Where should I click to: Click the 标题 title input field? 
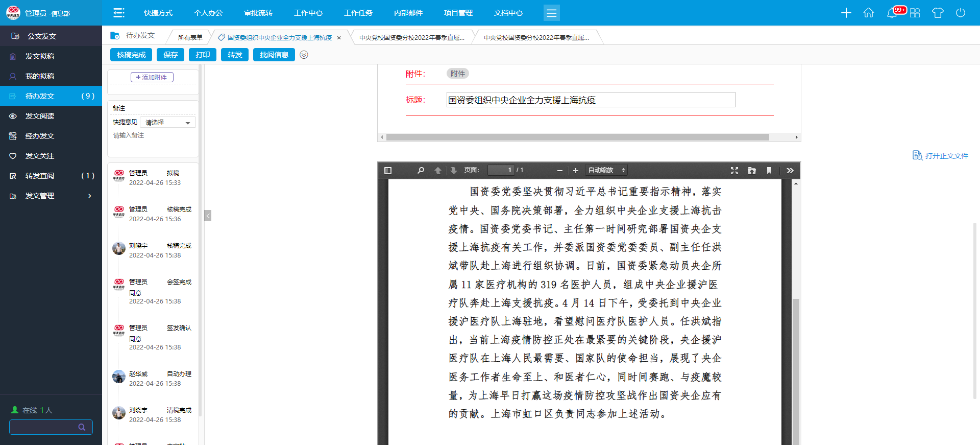(591, 100)
